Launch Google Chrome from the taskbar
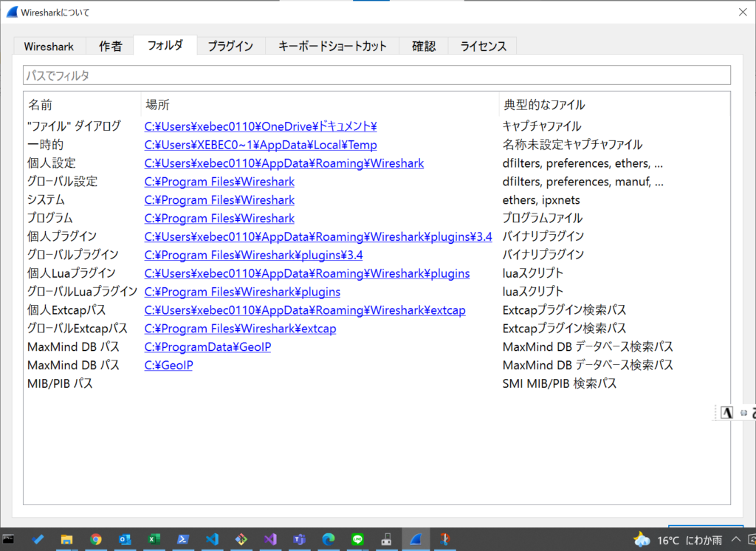 tap(95, 539)
